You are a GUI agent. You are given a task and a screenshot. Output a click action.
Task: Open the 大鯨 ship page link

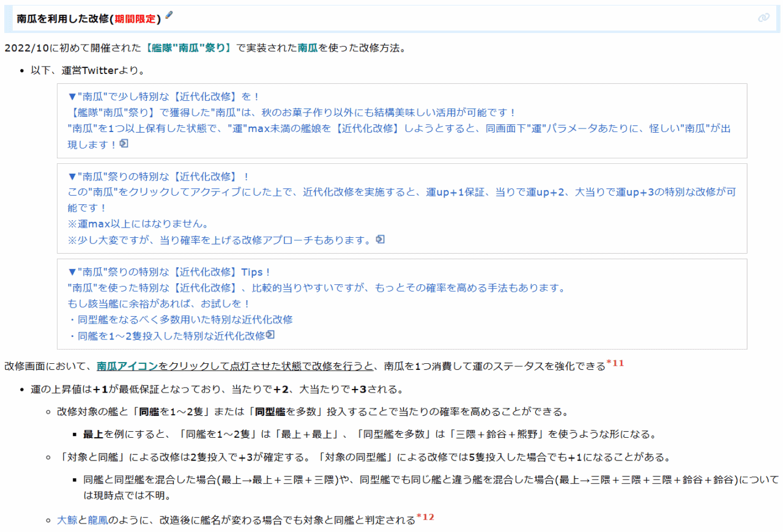[67, 520]
